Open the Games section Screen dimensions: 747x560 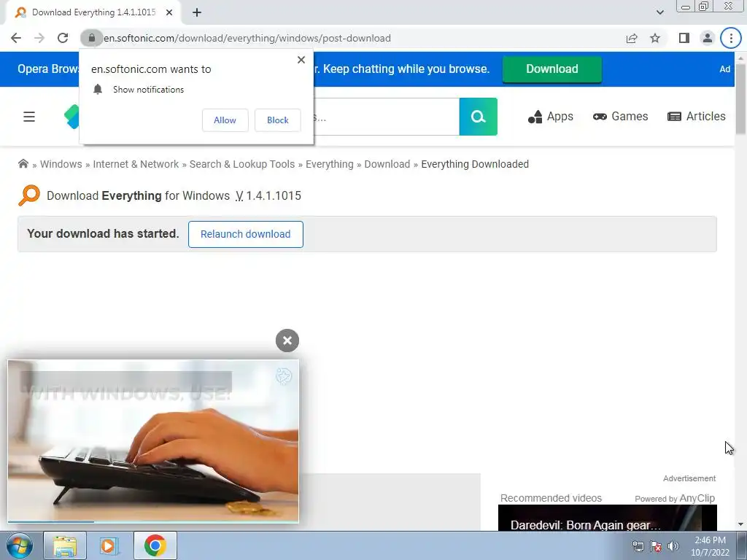(620, 117)
